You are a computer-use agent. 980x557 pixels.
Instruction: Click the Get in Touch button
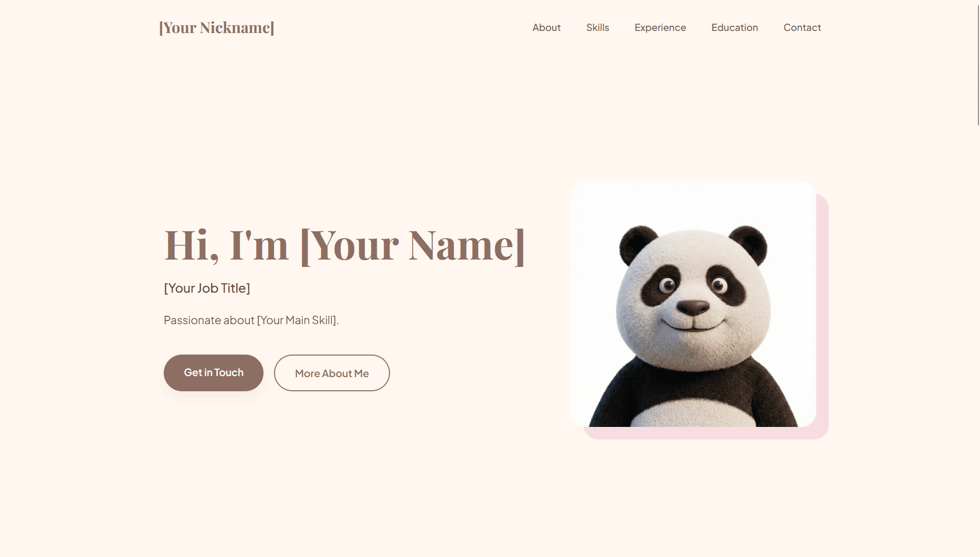(x=214, y=372)
